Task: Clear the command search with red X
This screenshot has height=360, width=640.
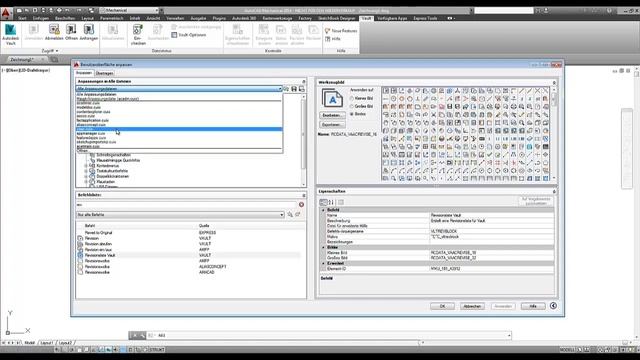Action: coord(301,204)
